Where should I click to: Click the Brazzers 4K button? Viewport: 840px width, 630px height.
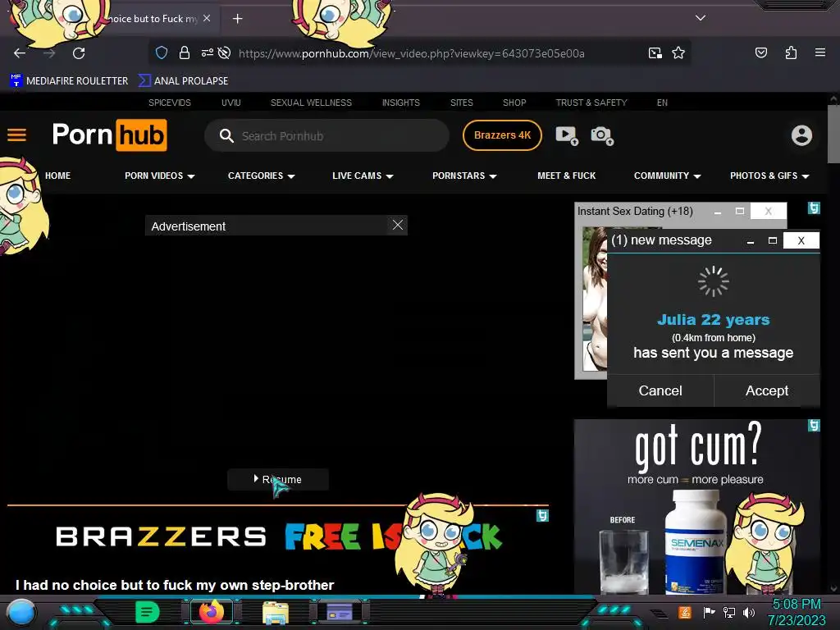coord(502,135)
